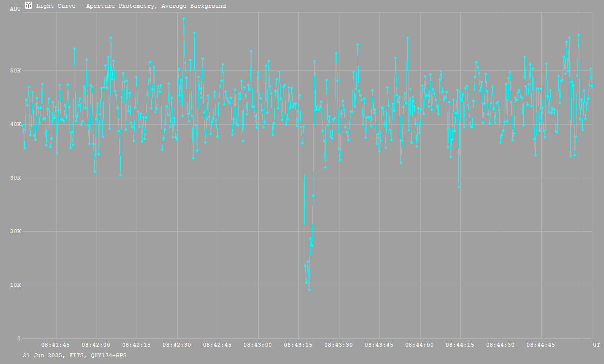Click the 08:42:00 time axis label
Screen dimensions: 604x364
(x=97, y=345)
